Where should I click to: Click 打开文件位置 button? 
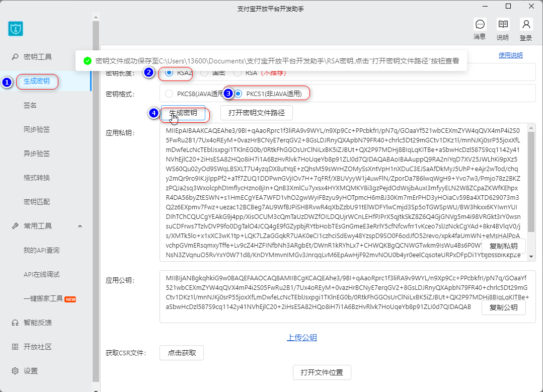(322, 372)
